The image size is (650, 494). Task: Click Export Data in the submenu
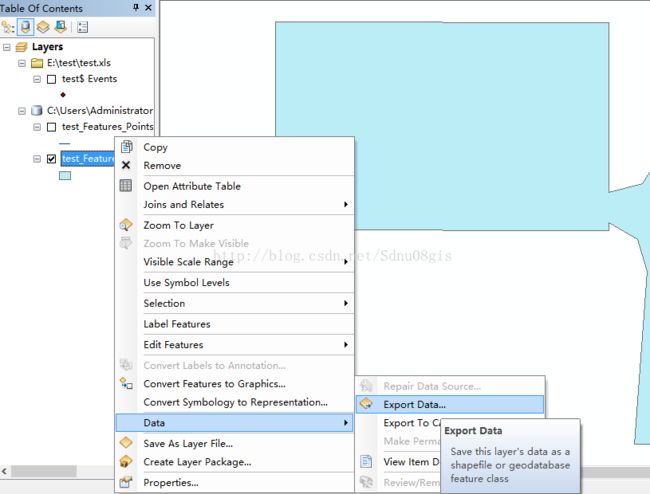point(450,404)
